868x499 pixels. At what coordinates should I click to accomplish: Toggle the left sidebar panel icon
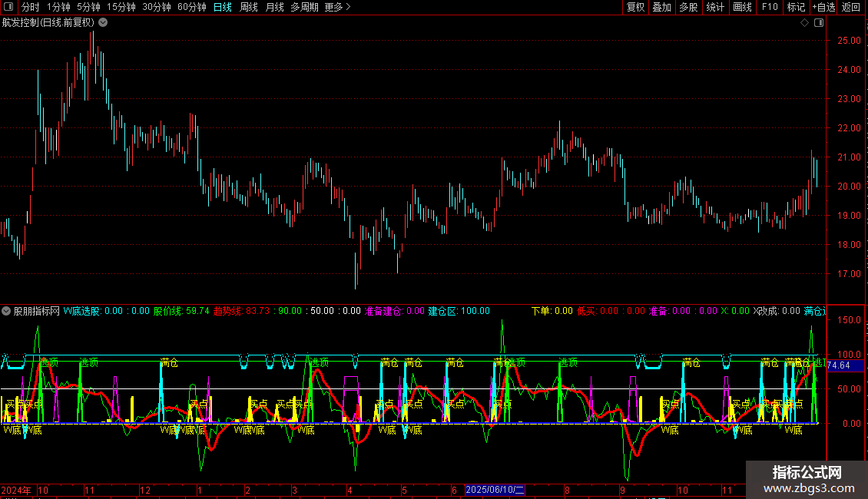[x=8, y=7]
